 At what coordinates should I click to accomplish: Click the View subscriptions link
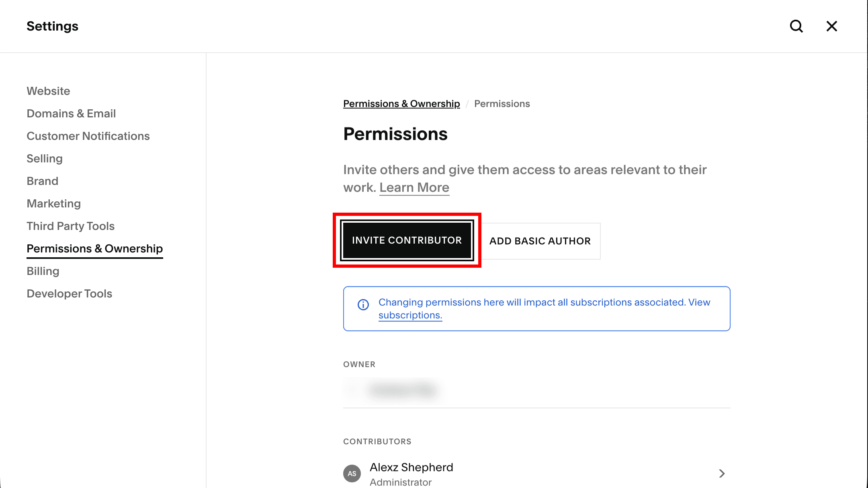coord(410,315)
